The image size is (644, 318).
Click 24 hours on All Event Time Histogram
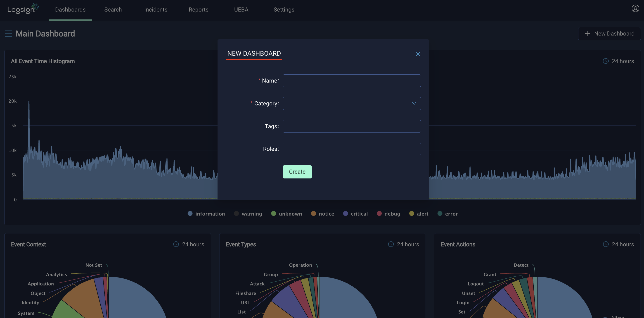coord(623,61)
